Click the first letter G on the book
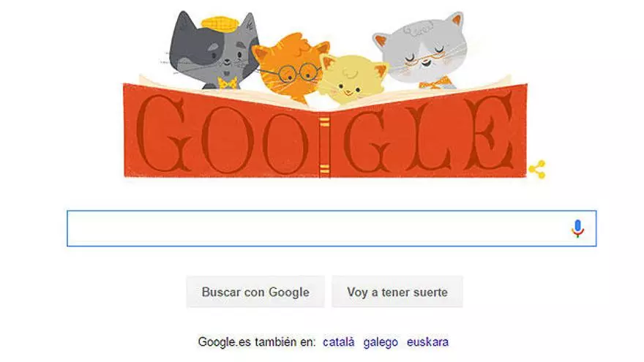The height and width of the screenshot is (362, 644). click(x=165, y=133)
